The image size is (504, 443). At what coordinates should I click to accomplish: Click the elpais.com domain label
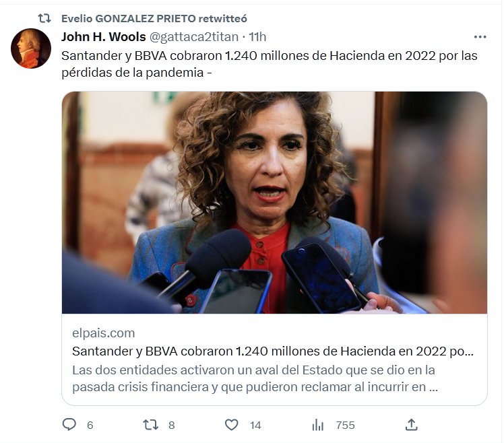point(104,333)
